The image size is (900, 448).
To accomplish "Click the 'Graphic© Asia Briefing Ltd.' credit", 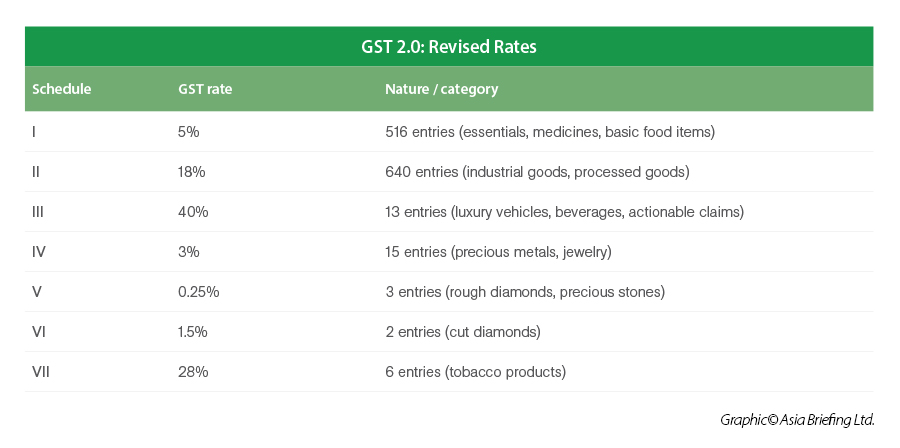I will tap(797, 420).
